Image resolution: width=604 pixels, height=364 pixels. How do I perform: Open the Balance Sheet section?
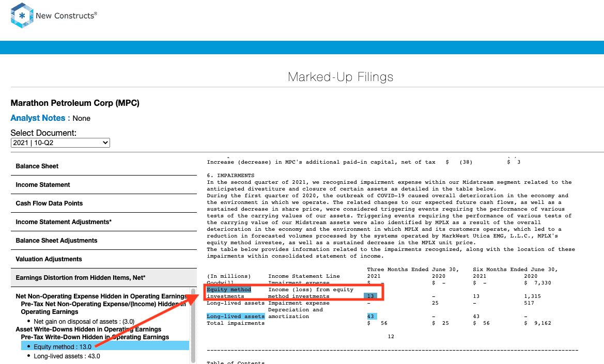(x=104, y=166)
